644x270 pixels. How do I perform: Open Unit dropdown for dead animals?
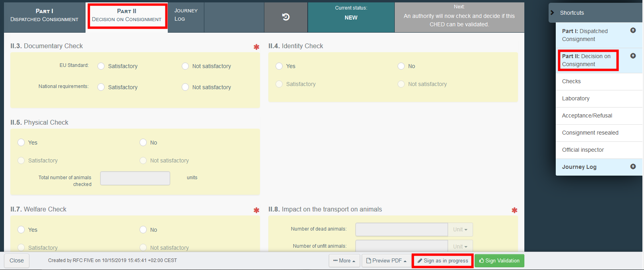pos(460,229)
